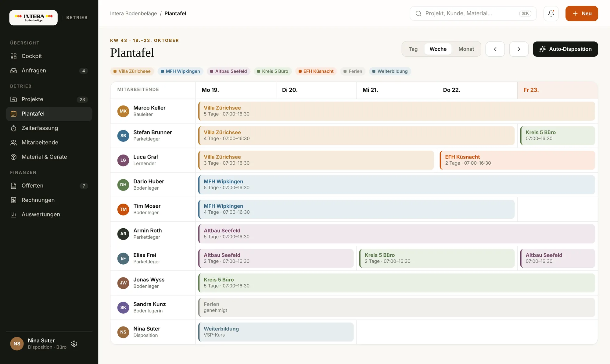Click the settings gear next to Nina Suter
This screenshot has height=364, width=610.
click(x=74, y=344)
